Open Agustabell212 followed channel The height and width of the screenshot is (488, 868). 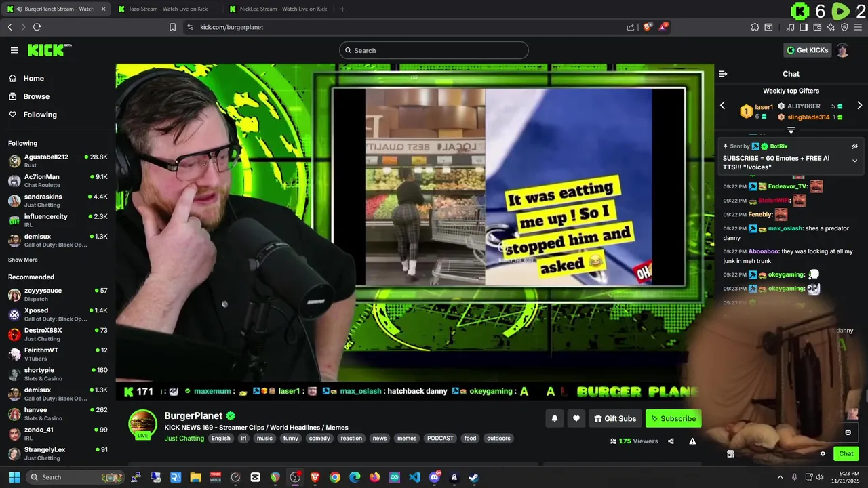(58, 161)
